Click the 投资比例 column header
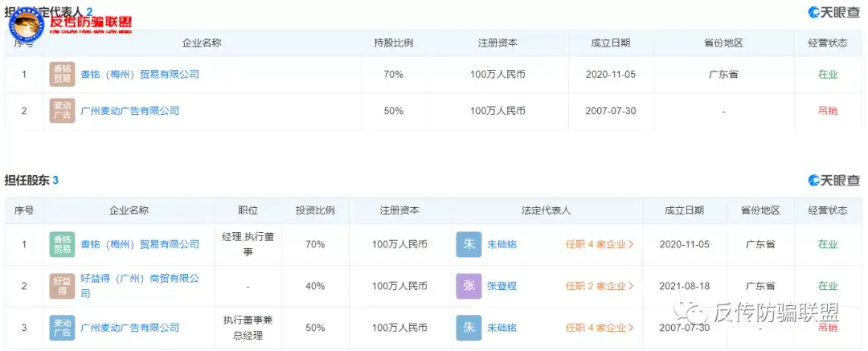 coord(315,210)
